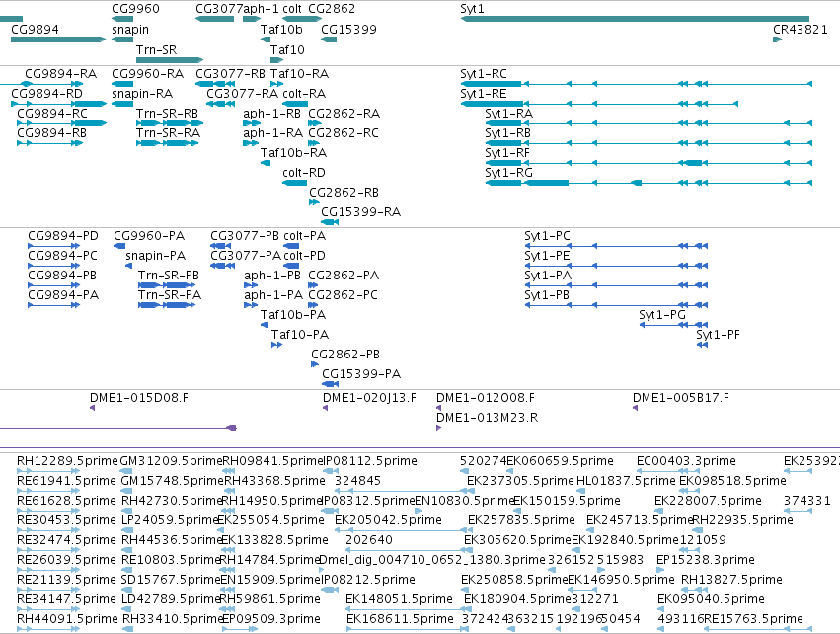Click transcript Syt1-RB label

point(508,133)
